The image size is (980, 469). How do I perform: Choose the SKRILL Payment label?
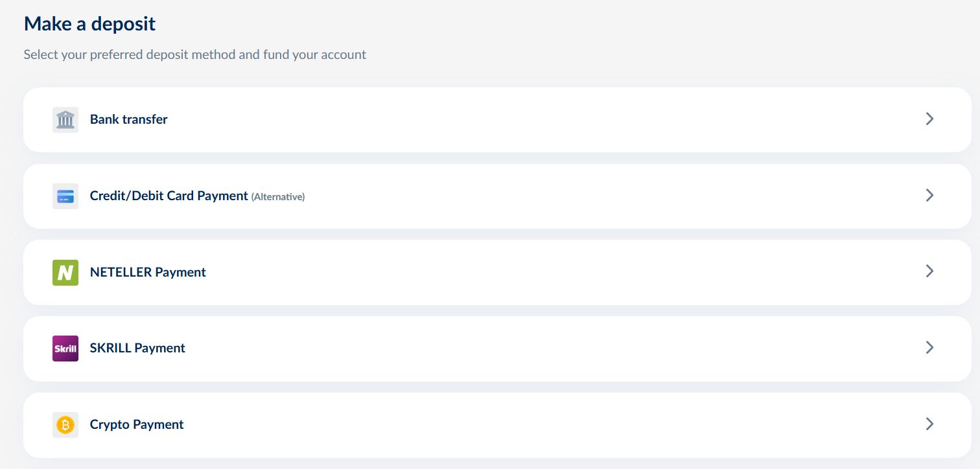(x=137, y=348)
